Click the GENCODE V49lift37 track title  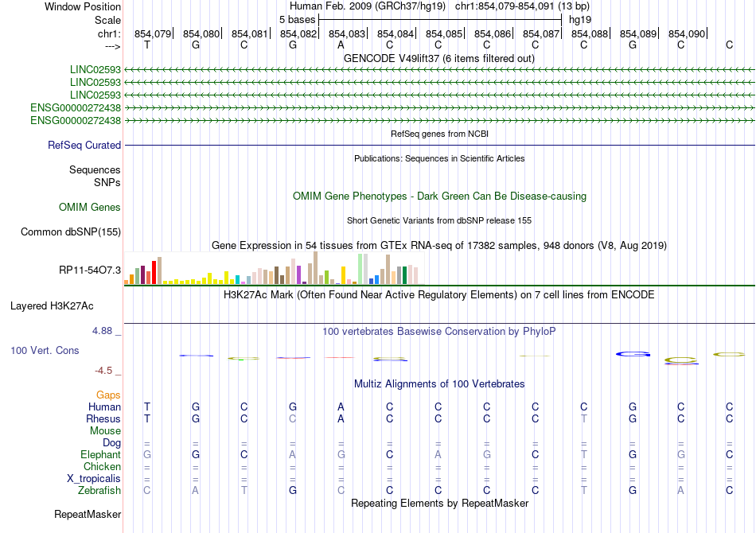click(439, 58)
